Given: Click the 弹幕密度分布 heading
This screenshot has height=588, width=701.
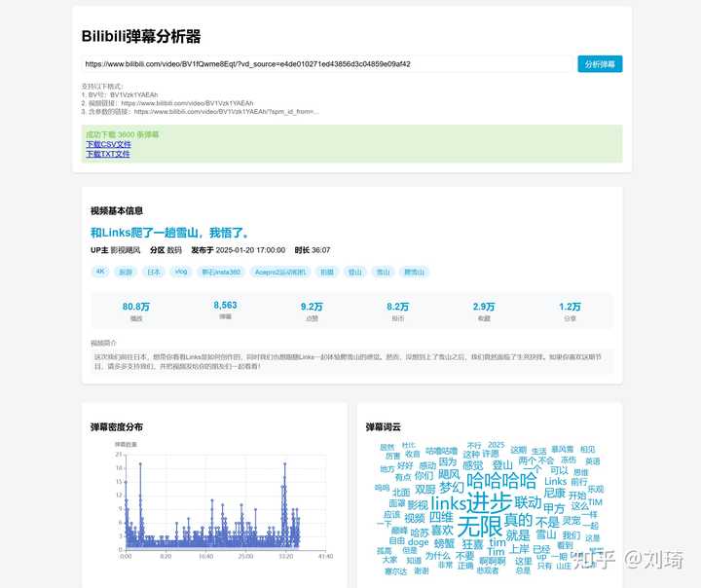Looking at the screenshot, I should point(116,427).
